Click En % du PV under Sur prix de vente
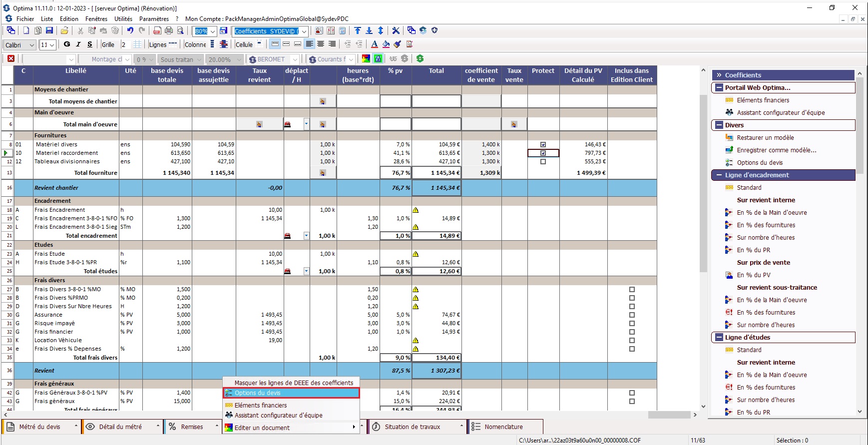 [x=754, y=275]
